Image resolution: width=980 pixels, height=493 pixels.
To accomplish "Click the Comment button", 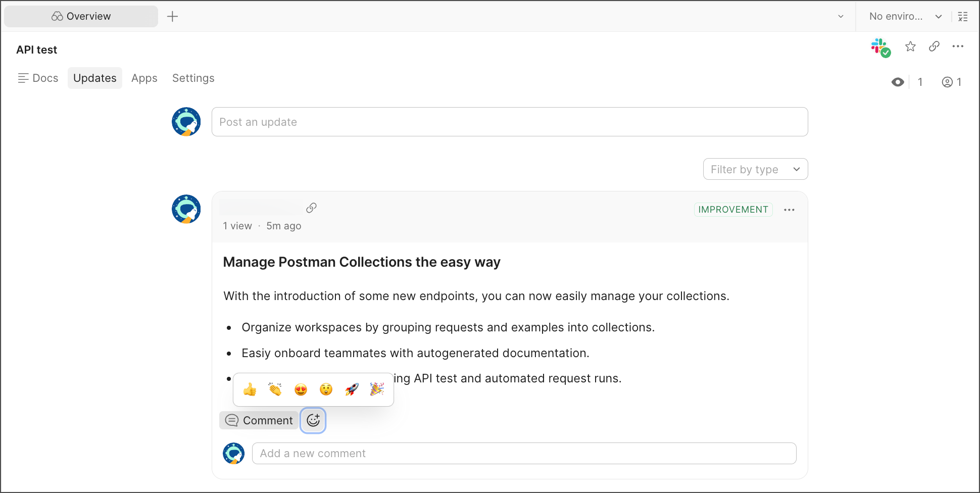I will coord(259,420).
